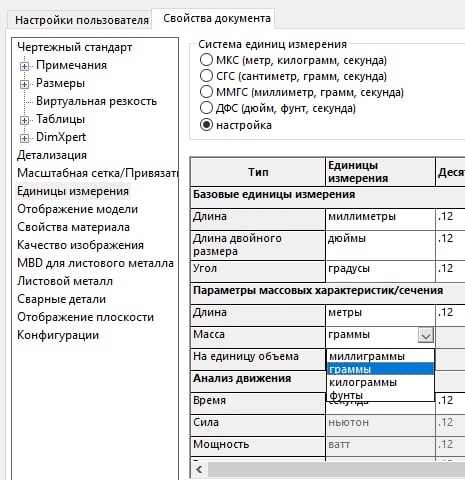The image size is (465, 480).
Task: Choose the ММГС (миллиметр, грамм, секунда) unit system
Action: 206,92
